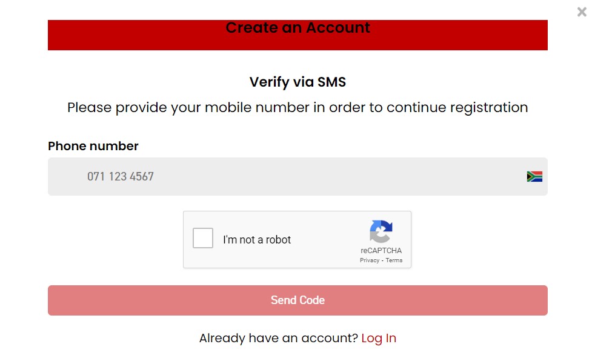
Task: Click the Log In link
Action: pos(379,338)
